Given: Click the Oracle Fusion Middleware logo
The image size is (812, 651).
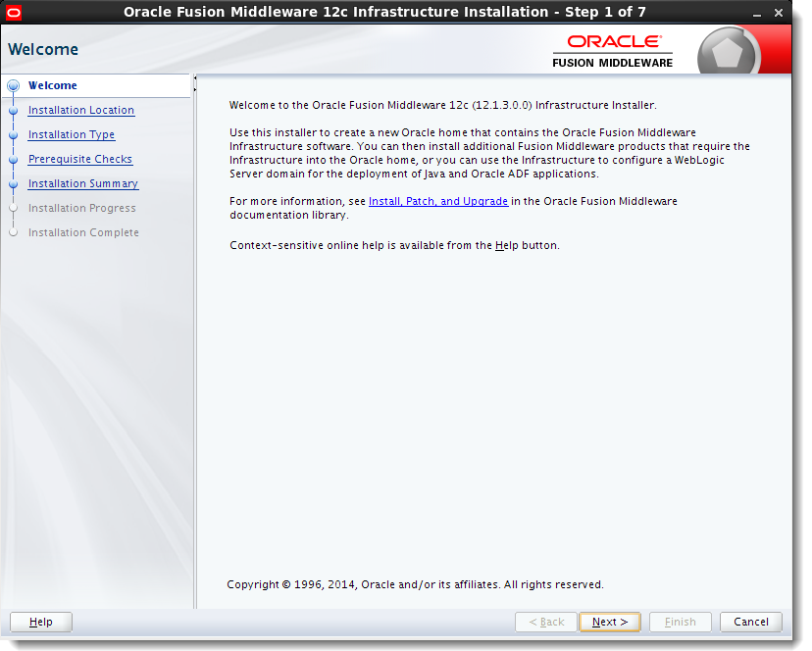Looking at the screenshot, I should (613, 52).
